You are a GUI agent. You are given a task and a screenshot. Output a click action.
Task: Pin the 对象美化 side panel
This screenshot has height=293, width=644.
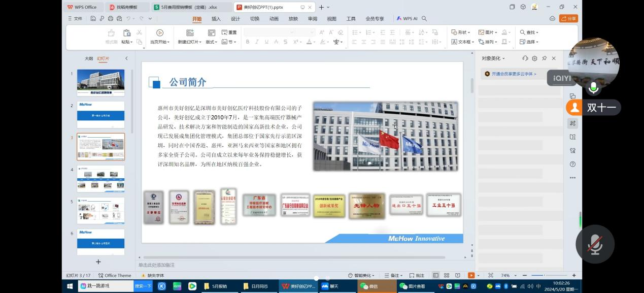[544, 58]
